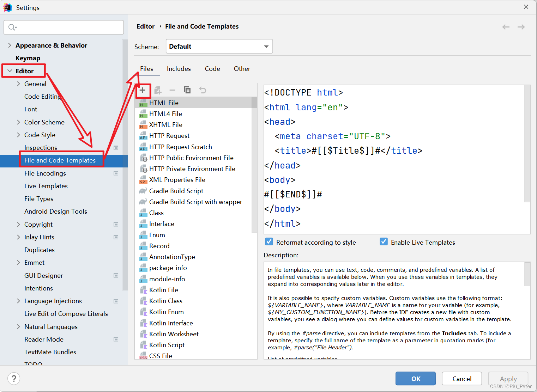Click the Copy Template icon
The image size is (537, 392).
pyautogui.click(x=187, y=90)
